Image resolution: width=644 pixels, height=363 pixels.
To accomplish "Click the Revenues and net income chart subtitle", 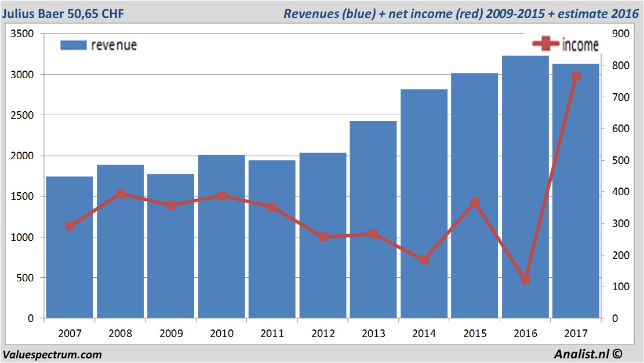I will click(461, 14).
